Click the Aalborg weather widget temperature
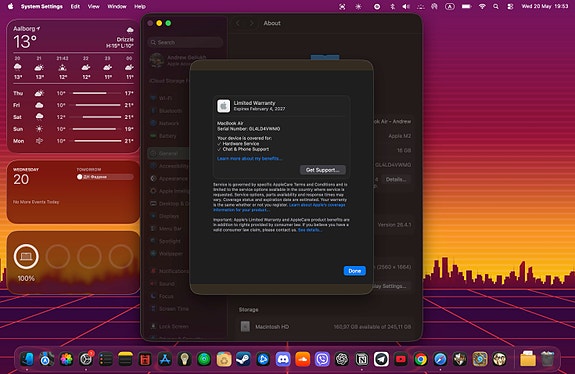The width and height of the screenshot is (575, 374). [25, 42]
